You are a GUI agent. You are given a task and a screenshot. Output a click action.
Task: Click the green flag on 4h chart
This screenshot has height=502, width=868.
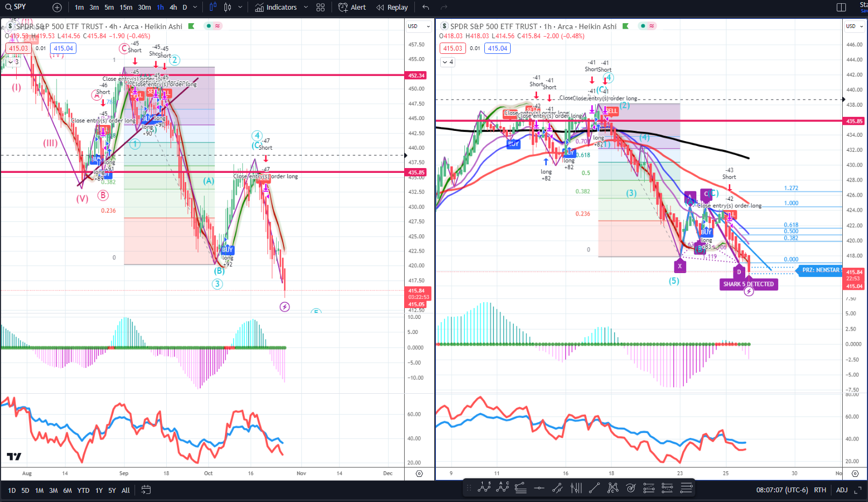tap(191, 26)
